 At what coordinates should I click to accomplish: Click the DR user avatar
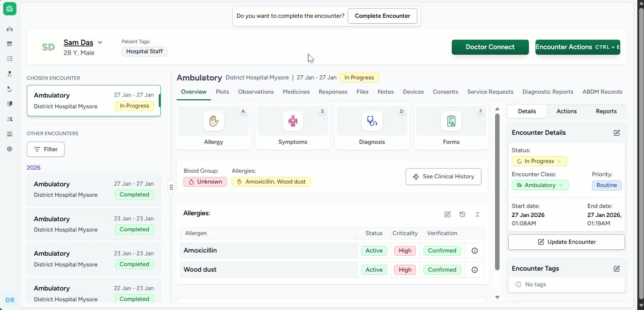tap(10, 300)
